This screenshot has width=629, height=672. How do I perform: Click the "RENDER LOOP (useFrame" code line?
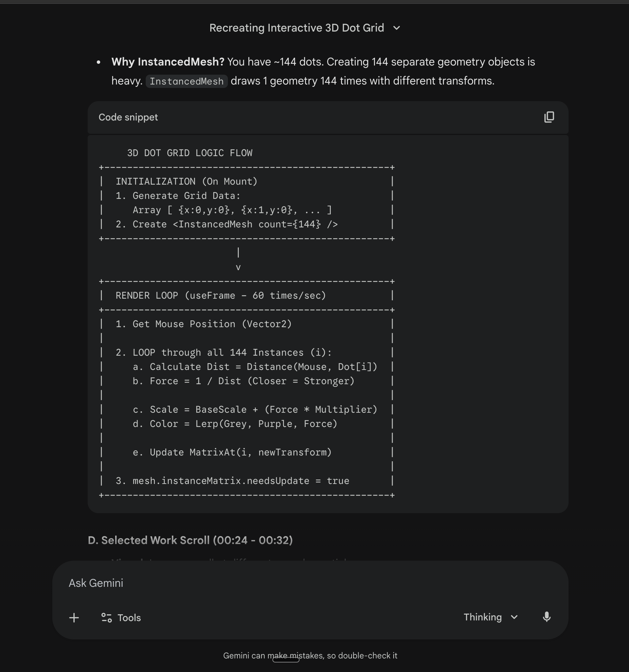click(221, 296)
